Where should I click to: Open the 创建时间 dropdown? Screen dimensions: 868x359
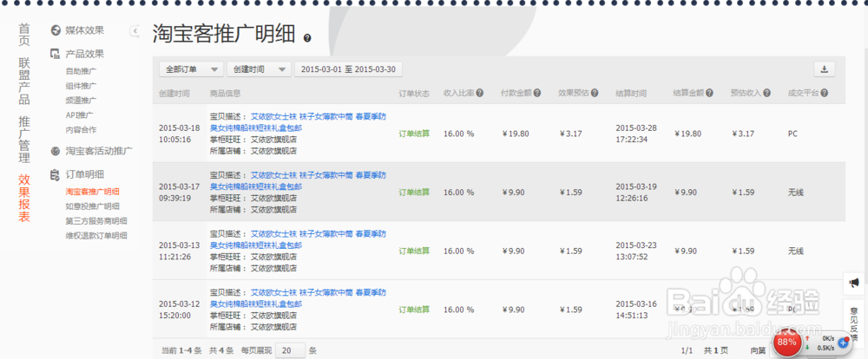259,69
